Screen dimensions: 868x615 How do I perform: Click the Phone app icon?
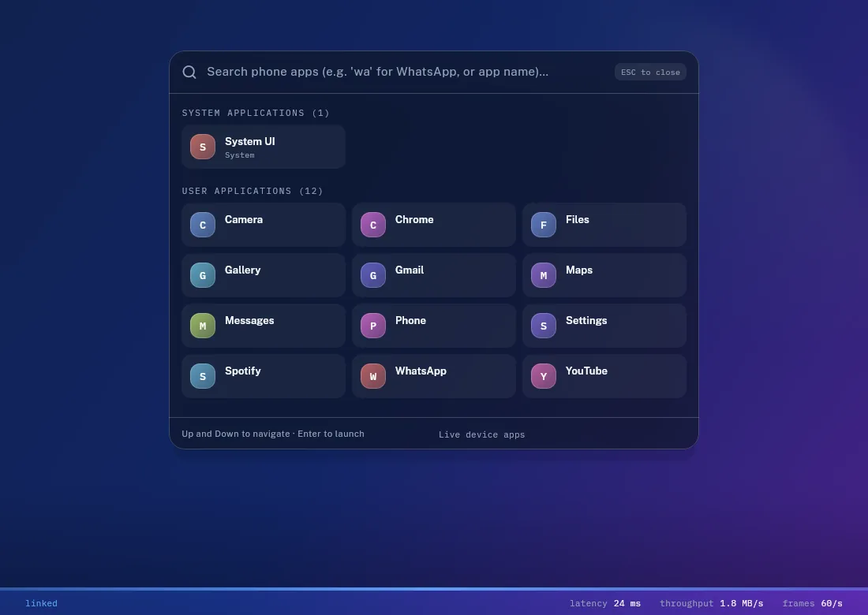[x=373, y=325]
